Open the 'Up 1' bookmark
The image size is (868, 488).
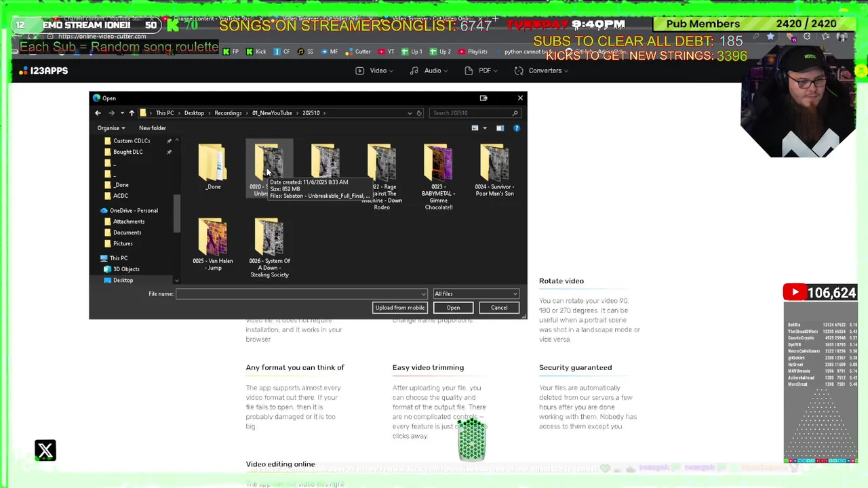[x=412, y=52]
